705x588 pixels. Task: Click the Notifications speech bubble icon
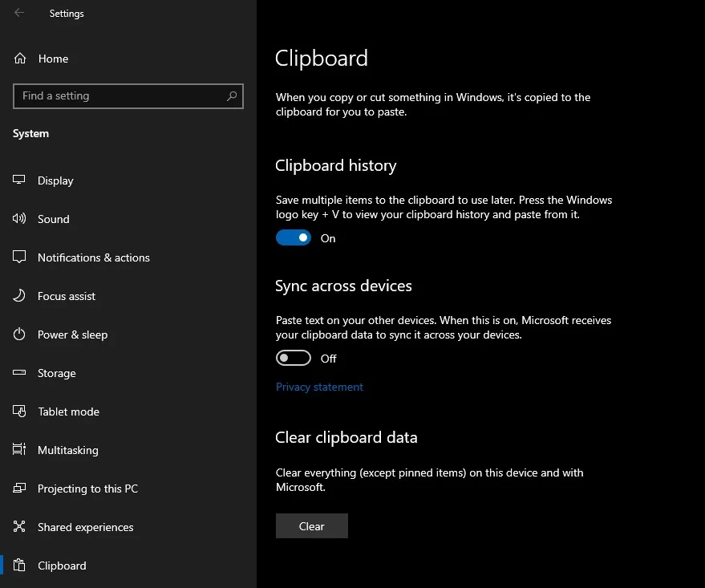click(x=19, y=257)
